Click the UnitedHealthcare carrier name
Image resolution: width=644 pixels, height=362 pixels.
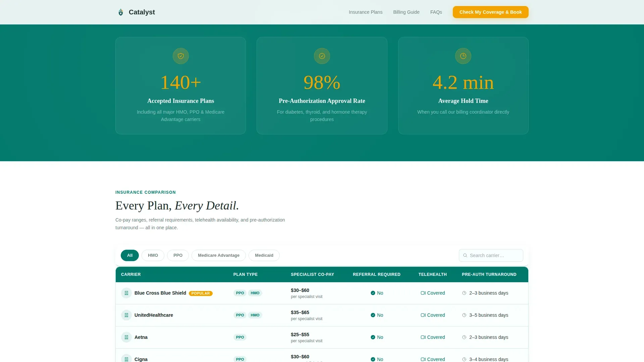tap(154, 315)
